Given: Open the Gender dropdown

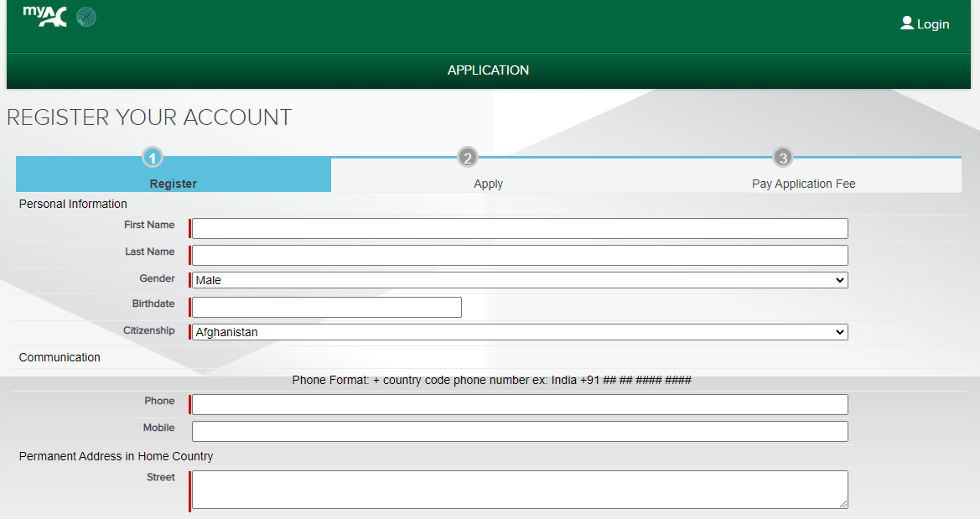Looking at the screenshot, I should point(518,280).
